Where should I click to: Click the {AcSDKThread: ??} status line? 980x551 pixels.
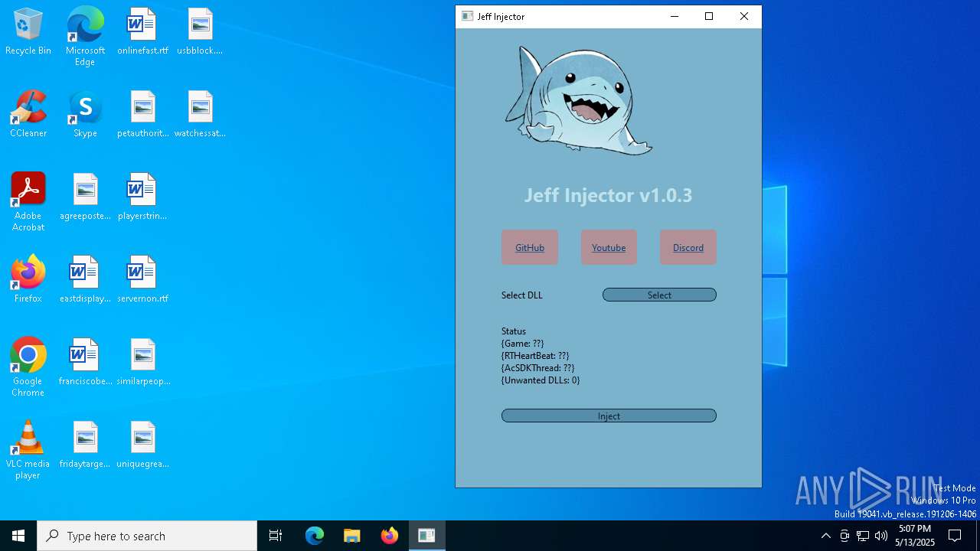click(538, 368)
